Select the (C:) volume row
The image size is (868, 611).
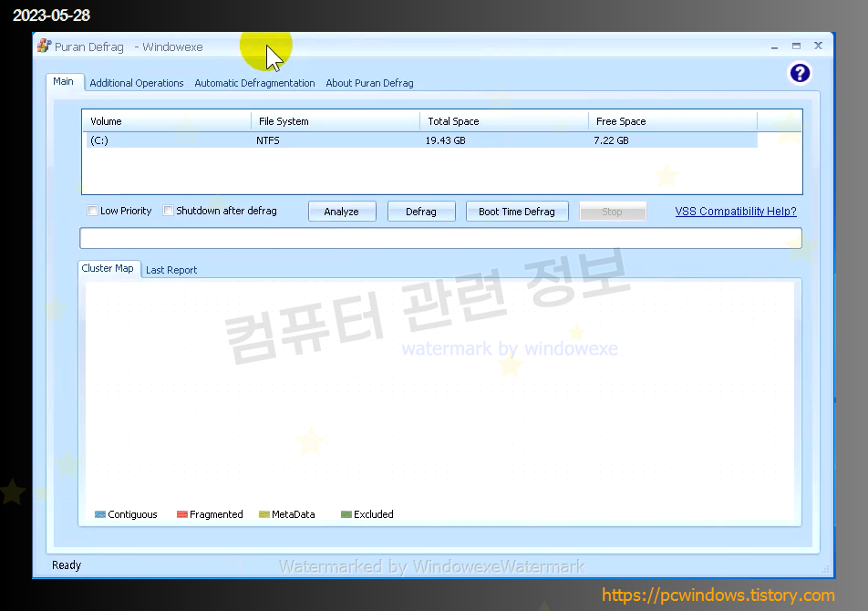click(x=420, y=140)
